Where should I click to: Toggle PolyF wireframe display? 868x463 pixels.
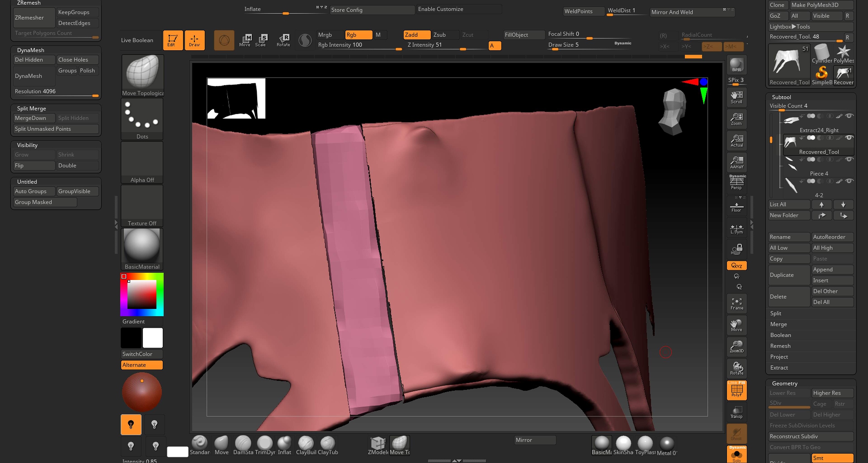point(736,390)
